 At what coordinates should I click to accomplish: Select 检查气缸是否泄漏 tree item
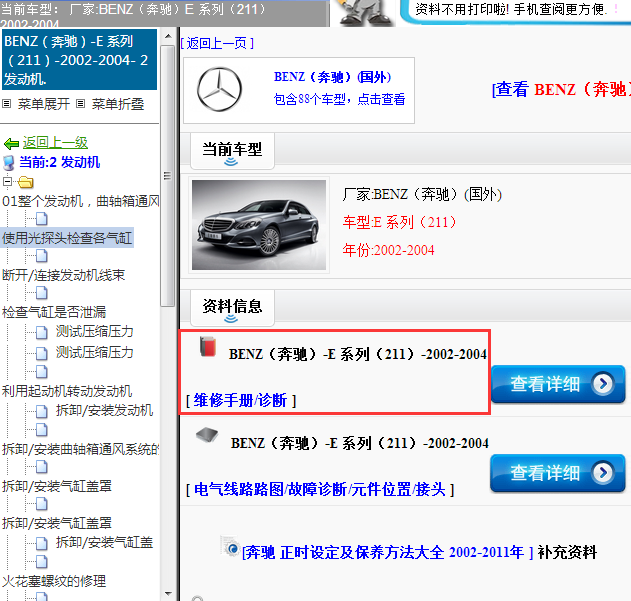(x=54, y=312)
